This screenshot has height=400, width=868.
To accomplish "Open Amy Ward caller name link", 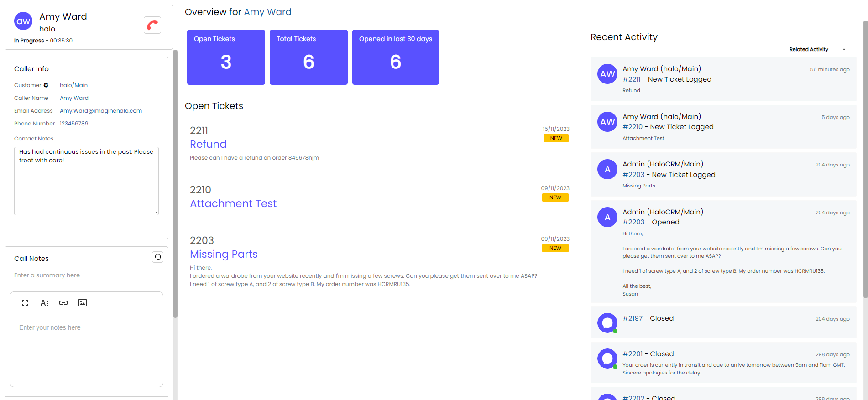I will click(74, 98).
